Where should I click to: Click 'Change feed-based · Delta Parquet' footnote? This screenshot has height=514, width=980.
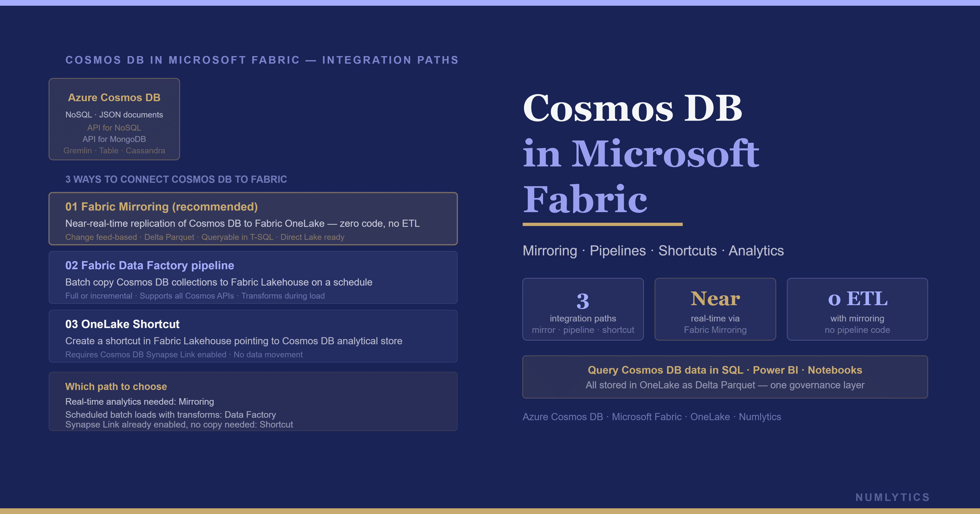205,237
